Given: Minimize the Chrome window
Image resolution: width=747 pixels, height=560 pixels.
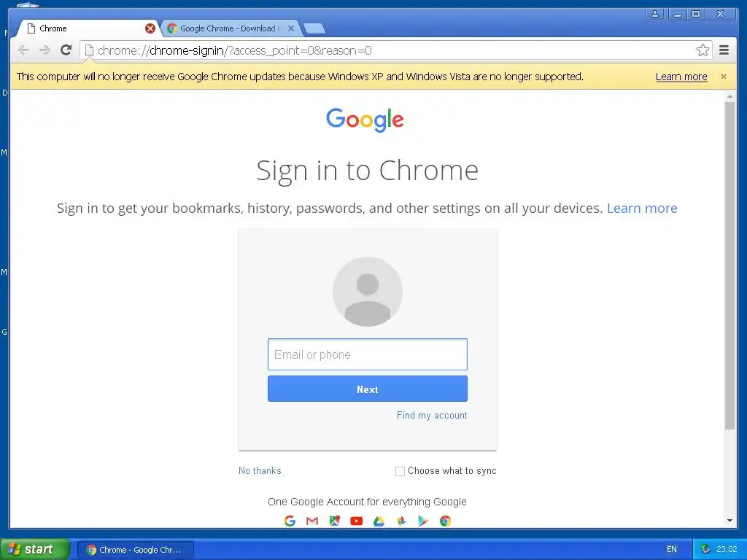Looking at the screenshot, I should tap(677, 14).
